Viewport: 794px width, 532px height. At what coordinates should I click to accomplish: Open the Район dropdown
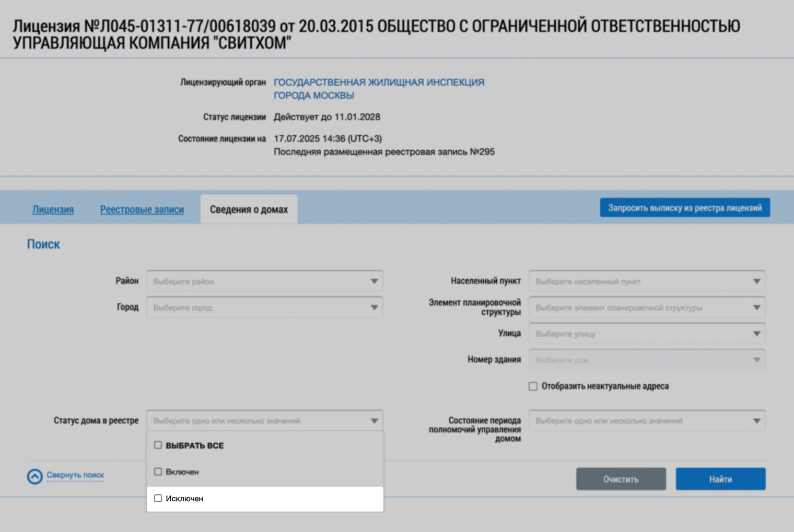point(264,281)
